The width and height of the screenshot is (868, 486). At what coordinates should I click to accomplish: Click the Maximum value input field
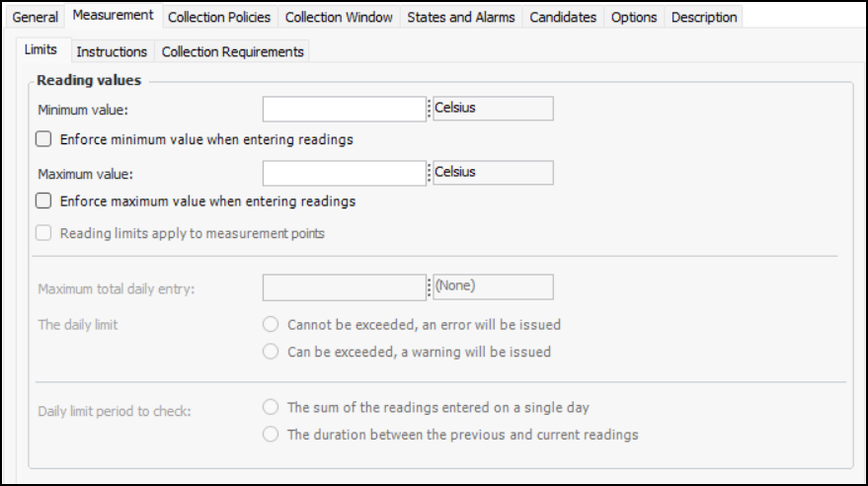click(344, 173)
